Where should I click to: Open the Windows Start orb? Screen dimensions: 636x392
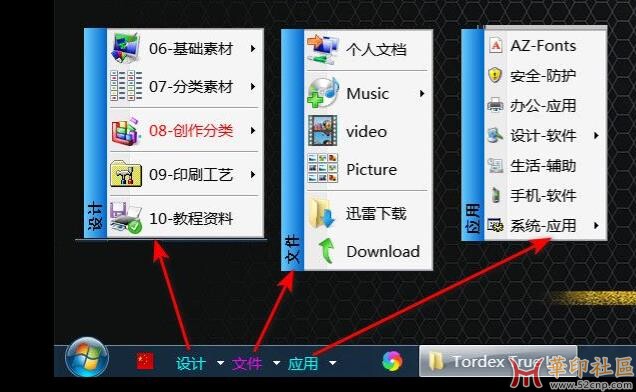pyautogui.click(x=86, y=358)
